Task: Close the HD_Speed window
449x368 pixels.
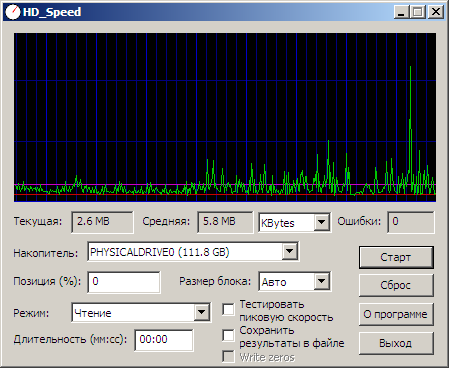Action: (435, 12)
